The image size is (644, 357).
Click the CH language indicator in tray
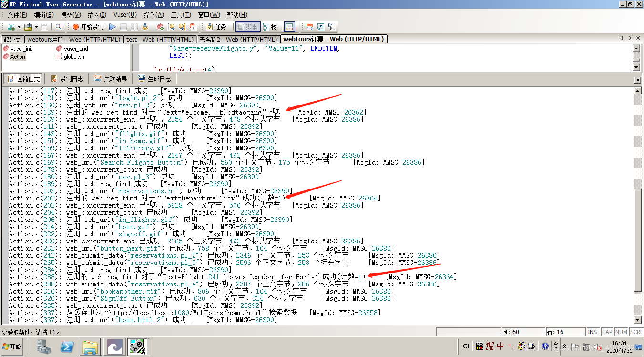click(x=467, y=346)
